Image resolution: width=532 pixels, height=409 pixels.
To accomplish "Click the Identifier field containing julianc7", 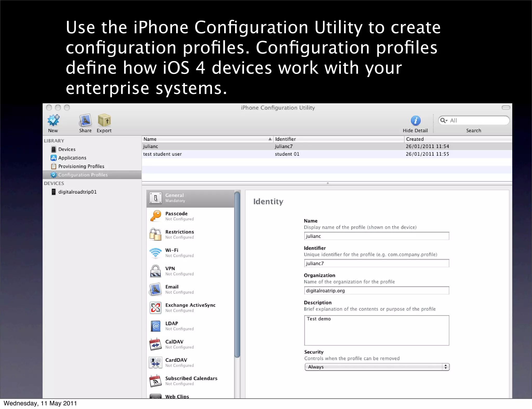I will tap(376, 263).
